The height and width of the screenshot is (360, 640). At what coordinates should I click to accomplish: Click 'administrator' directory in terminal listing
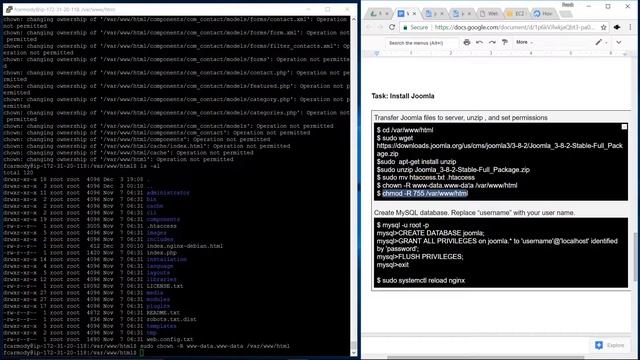168,193
